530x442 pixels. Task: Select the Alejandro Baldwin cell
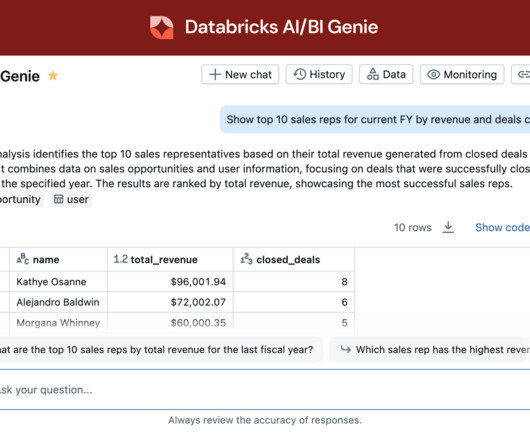click(x=58, y=302)
